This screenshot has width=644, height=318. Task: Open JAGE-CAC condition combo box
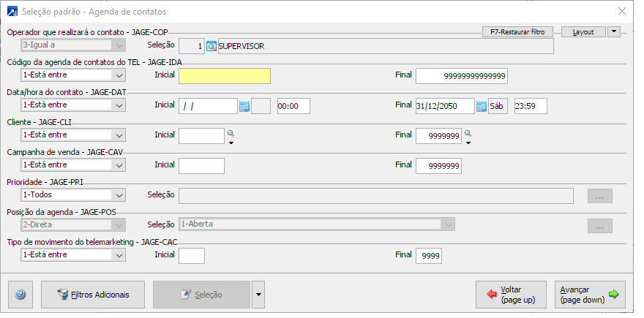coord(73,255)
